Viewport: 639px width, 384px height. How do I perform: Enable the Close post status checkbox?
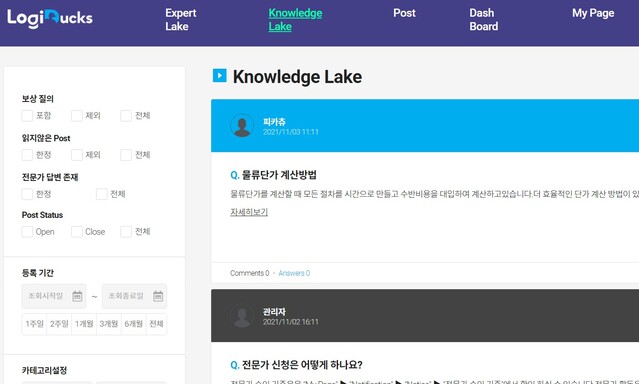[77, 232]
